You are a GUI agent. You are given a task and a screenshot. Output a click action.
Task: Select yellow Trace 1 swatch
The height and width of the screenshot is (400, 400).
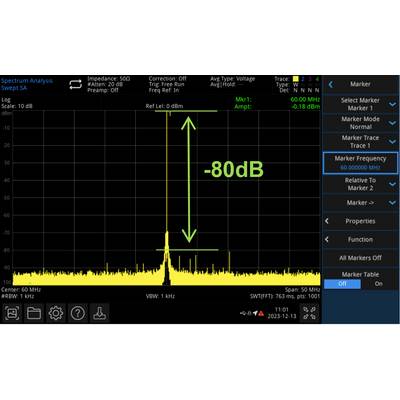(x=295, y=79)
